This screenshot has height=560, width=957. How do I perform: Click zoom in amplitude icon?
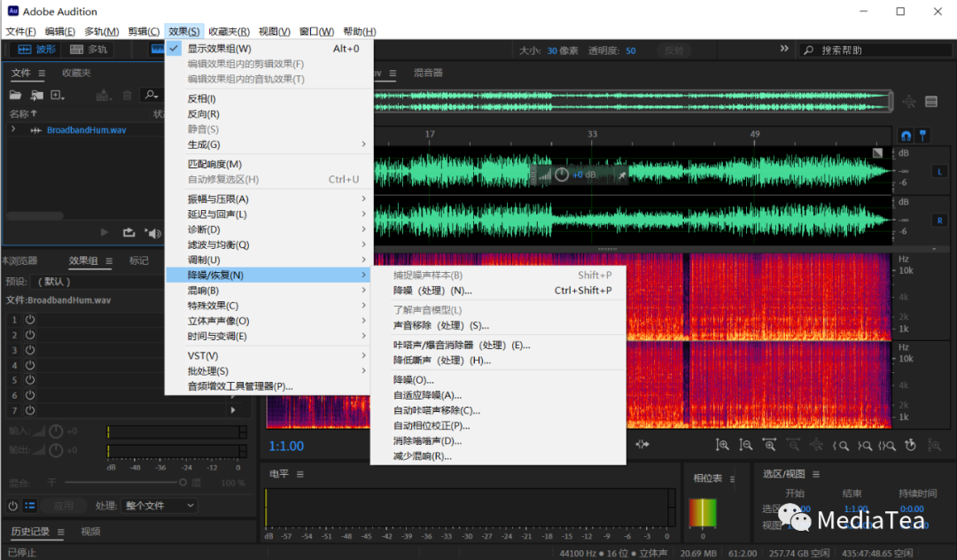click(x=722, y=446)
